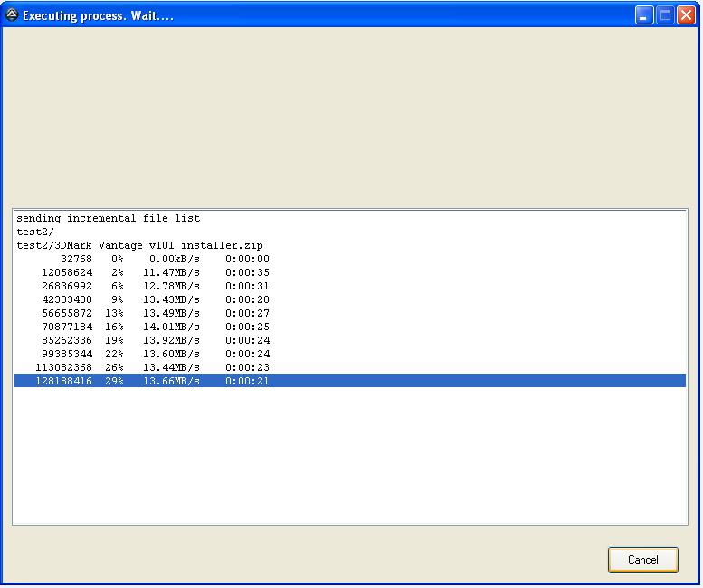Select the 22% progress row at 13.60MB/s
The image size is (703, 588).
coord(142,355)
